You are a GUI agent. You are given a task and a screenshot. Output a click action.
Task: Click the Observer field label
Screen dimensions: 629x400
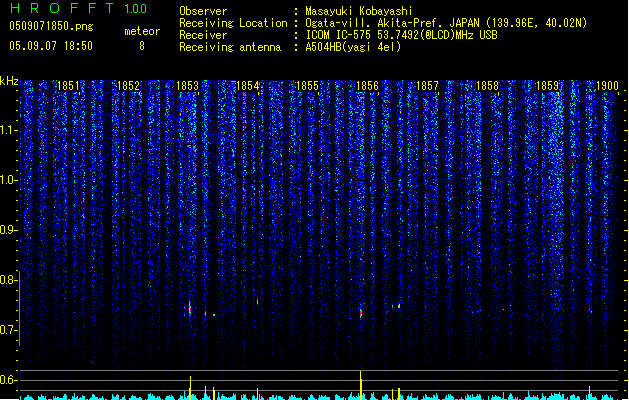click(x=203, y=11)
